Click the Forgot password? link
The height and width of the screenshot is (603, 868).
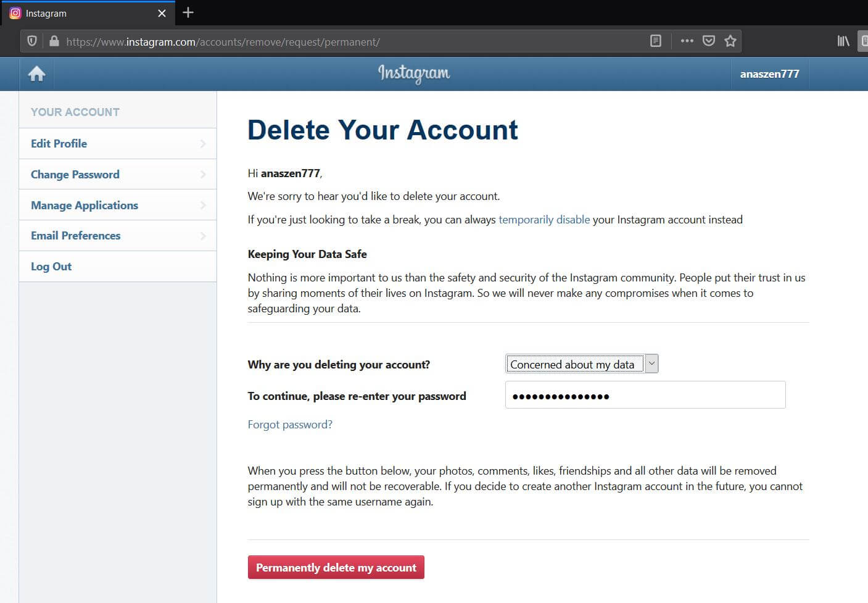click(x=290, y=425)
